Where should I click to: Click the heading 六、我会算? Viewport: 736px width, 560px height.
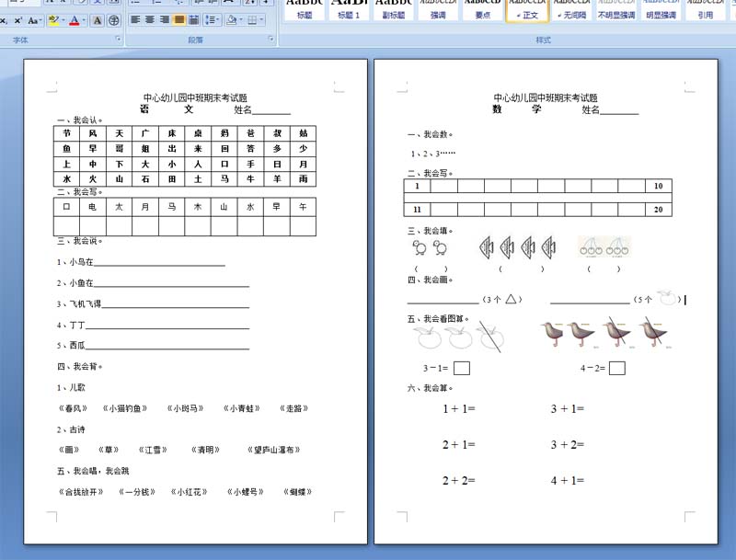(430, 388)
